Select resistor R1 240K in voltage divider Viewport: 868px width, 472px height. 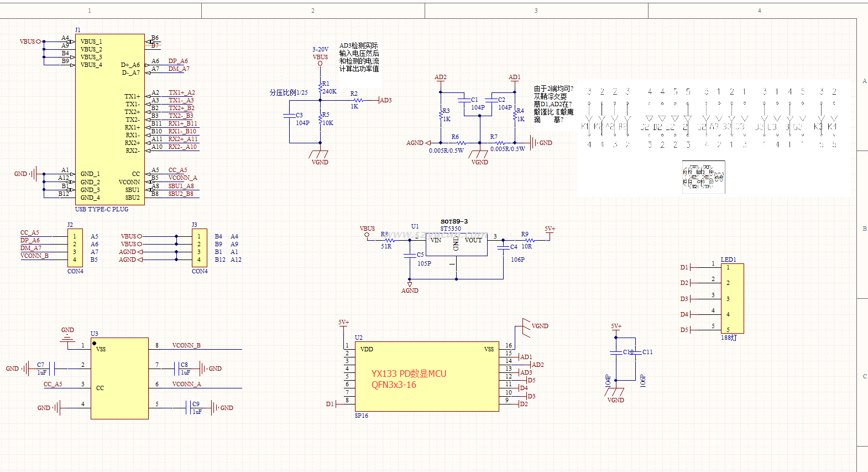pyautogui.click(x=320, y=87)
